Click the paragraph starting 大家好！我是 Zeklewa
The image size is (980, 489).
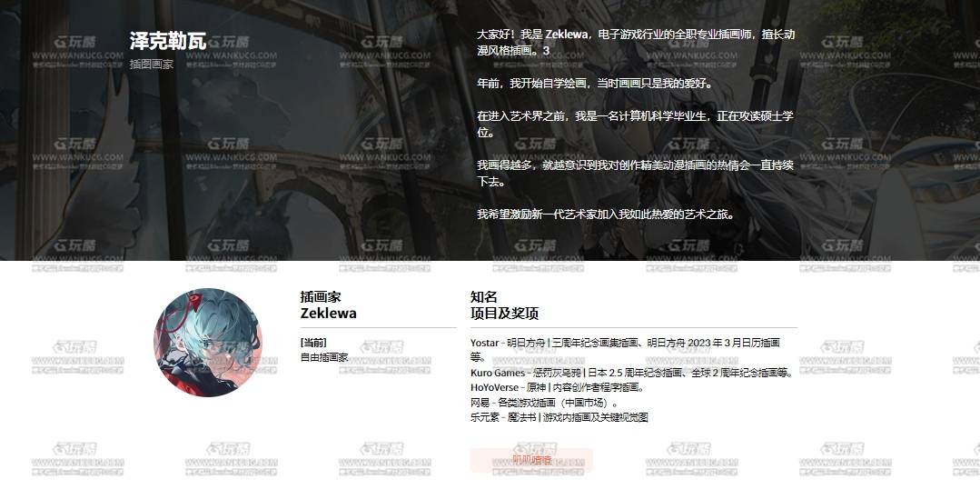636,43
